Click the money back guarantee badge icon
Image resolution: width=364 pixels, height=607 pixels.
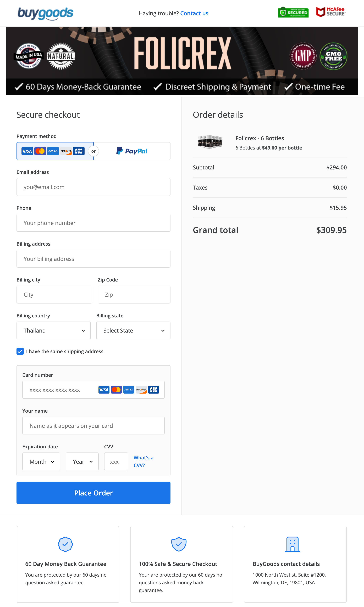pos(65,544)
